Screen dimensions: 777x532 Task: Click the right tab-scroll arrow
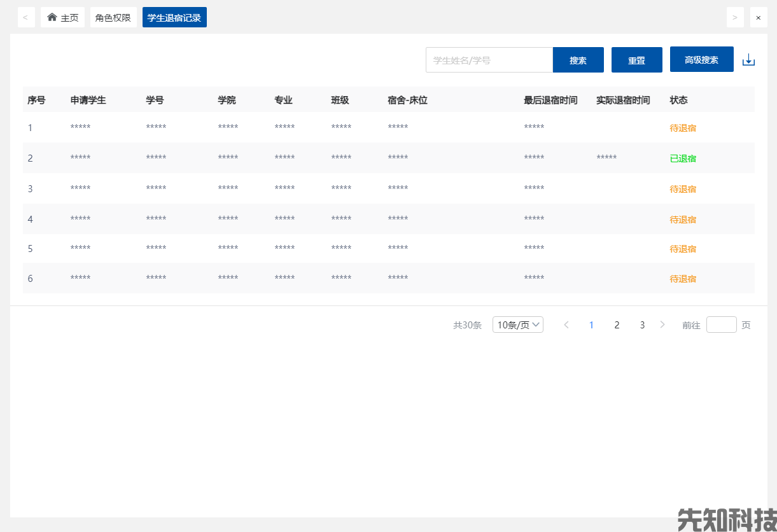pos(735,17)
